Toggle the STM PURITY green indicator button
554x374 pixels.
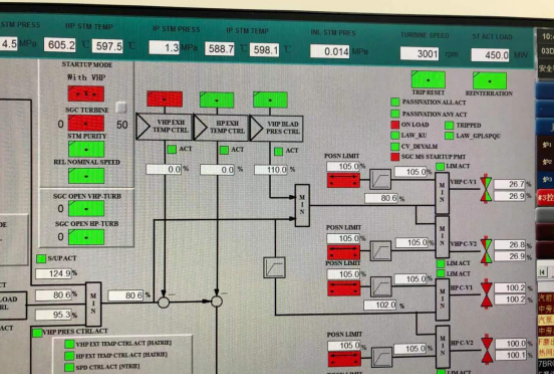(86, 149)
